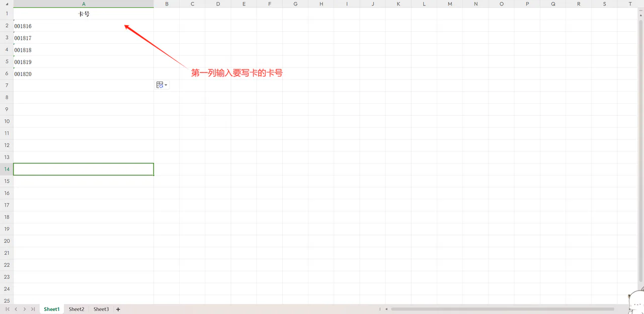
Task: Select row 14 by its row number
Action: 7,169
